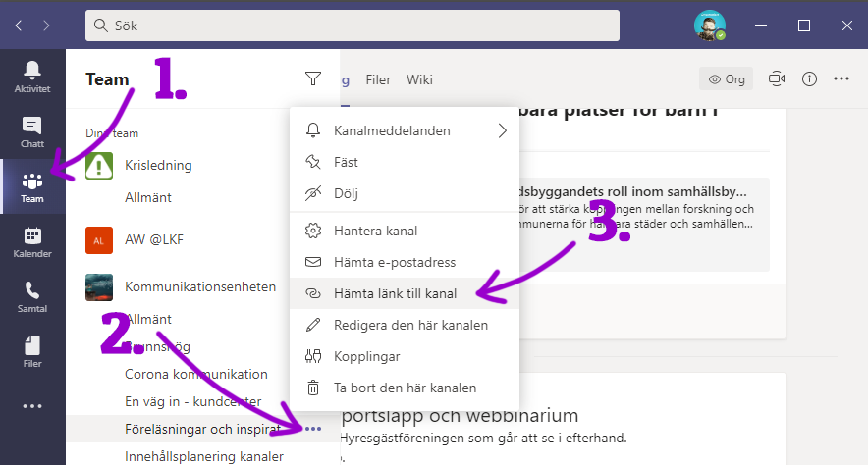Expand Kanalmeddelanden chevron arrow
The width and height of the screenshot is (868, 465).
tap(502, 131)
